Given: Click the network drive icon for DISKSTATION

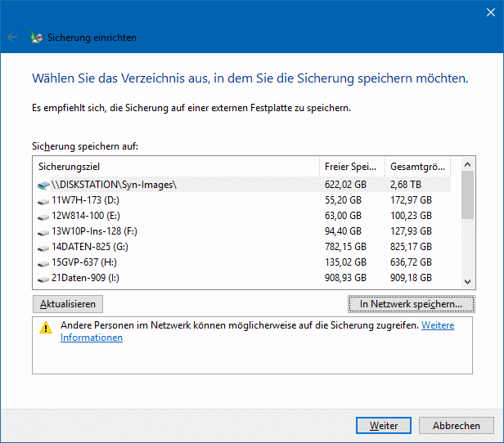Looking at the screenshot, I should 43,185.
